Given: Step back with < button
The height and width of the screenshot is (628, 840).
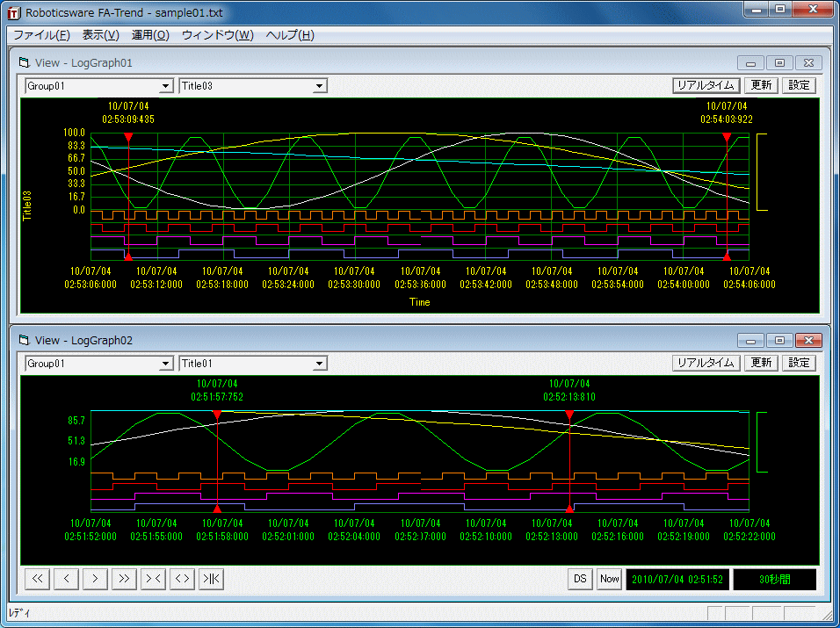Looking at the screenshot, I should click(67, 579).
